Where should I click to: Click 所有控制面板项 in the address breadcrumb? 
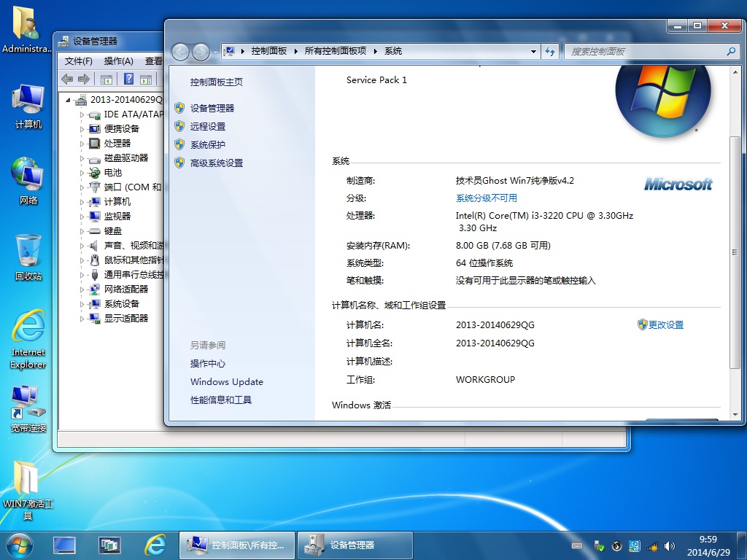pyautogui.click(x=336, y=51)
